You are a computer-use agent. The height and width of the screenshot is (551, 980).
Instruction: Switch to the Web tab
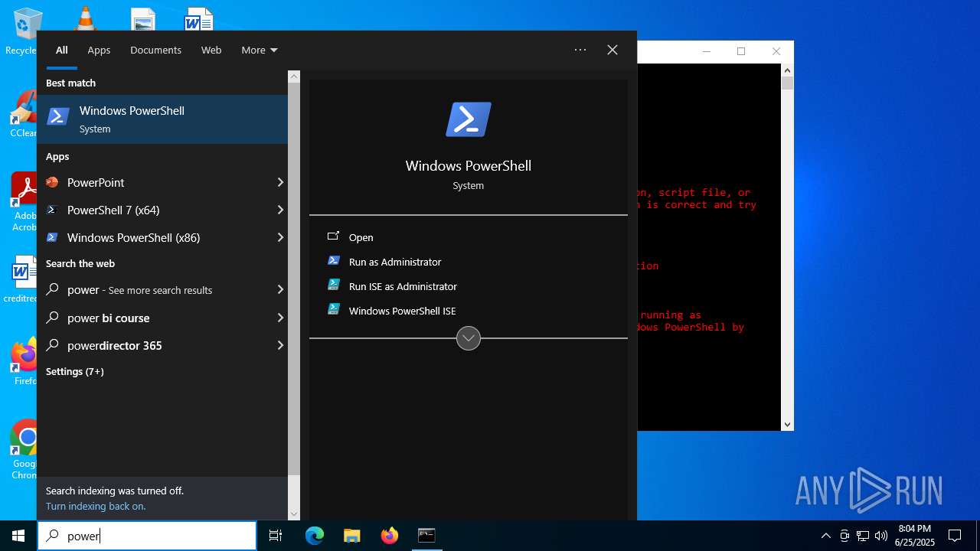click(x=211, y=50)
